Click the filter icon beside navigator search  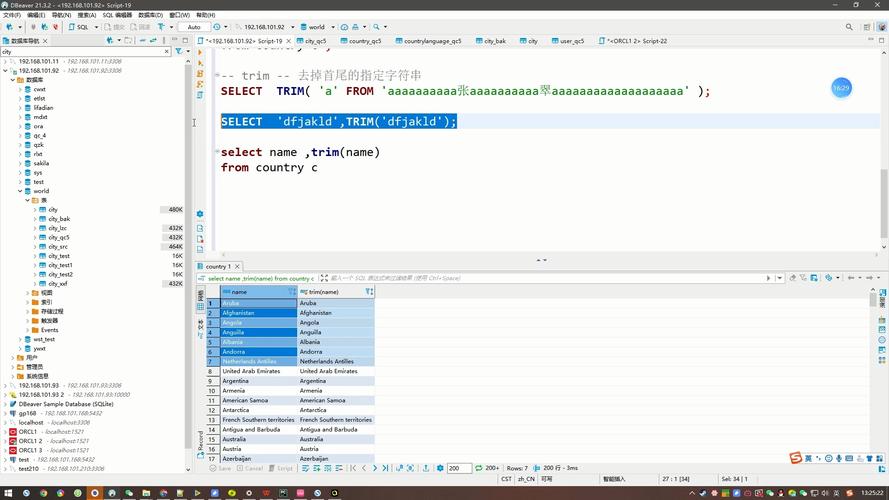180,51
